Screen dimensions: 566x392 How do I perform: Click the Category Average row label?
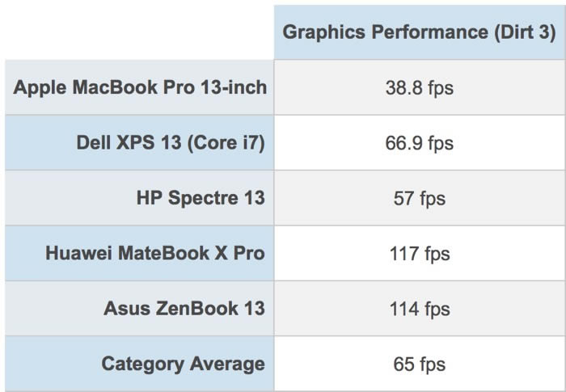point(183,364)
